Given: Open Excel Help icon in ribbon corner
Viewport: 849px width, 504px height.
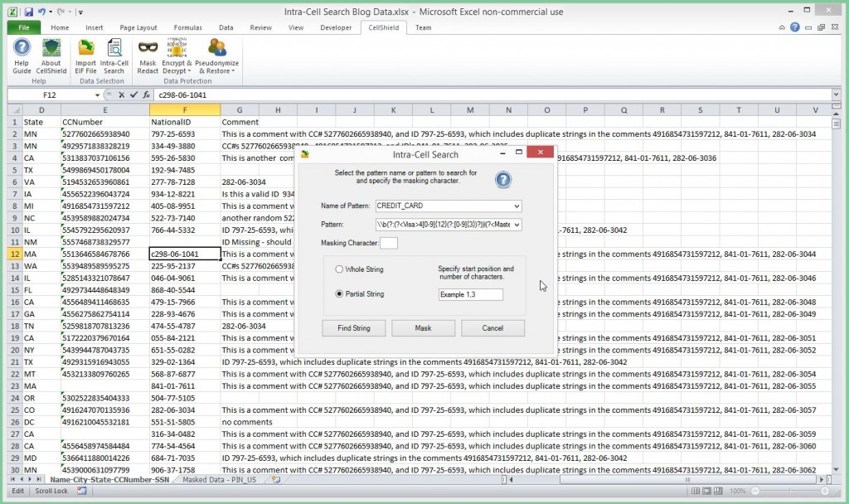Looking at the screenshot, I should (x=795, y=27).
